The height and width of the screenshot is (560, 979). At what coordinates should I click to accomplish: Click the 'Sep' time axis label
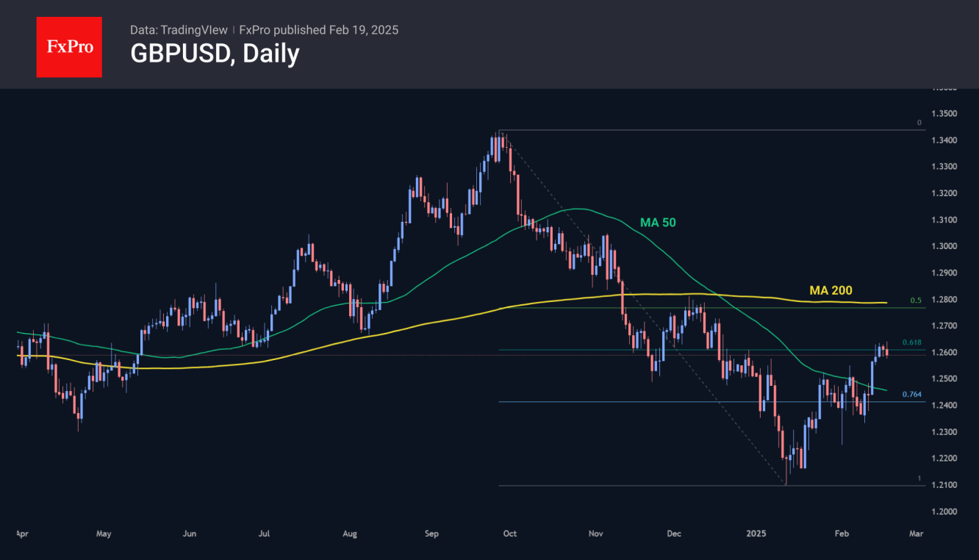pos(431,534)
